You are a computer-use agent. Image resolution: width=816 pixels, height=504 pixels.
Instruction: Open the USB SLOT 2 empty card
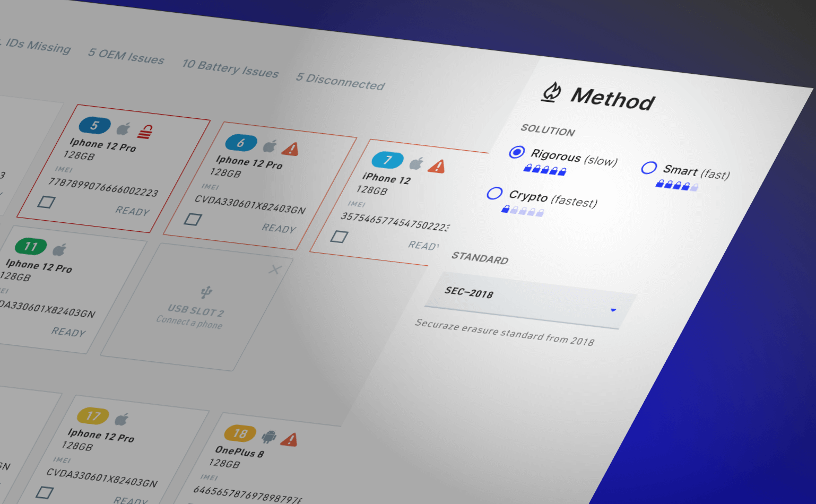click(196, 307)
